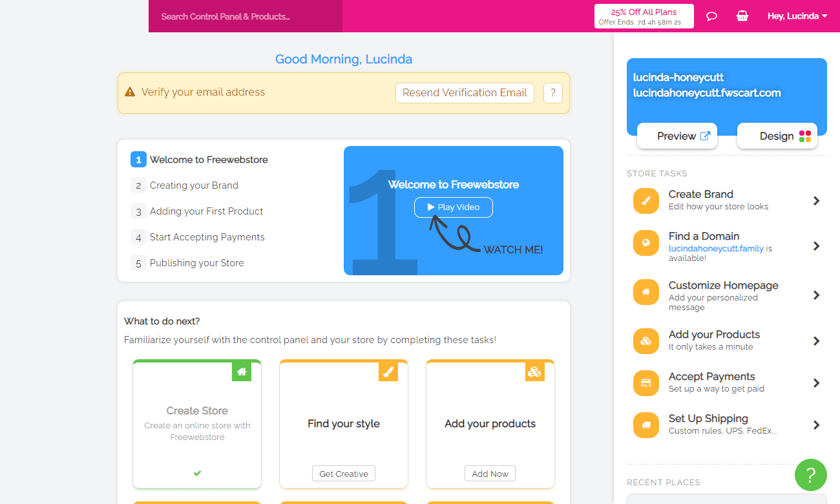
Task: Click the Preview store button
Action: click(677, 136)
